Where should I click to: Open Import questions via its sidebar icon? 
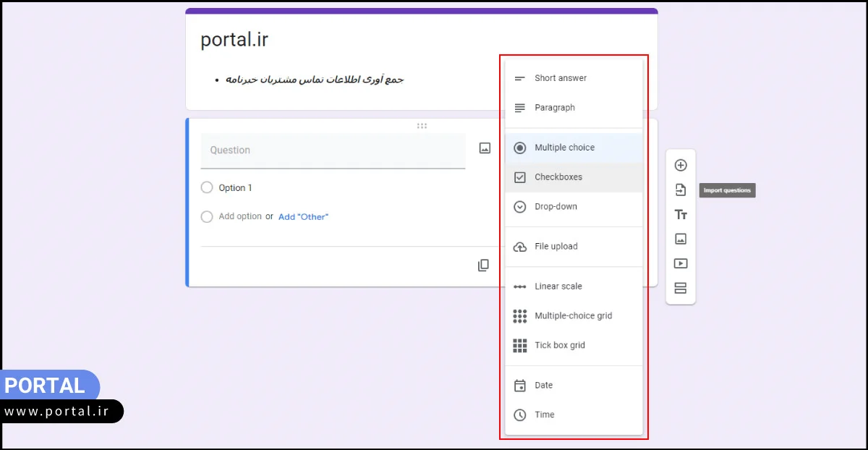(681, 190)
